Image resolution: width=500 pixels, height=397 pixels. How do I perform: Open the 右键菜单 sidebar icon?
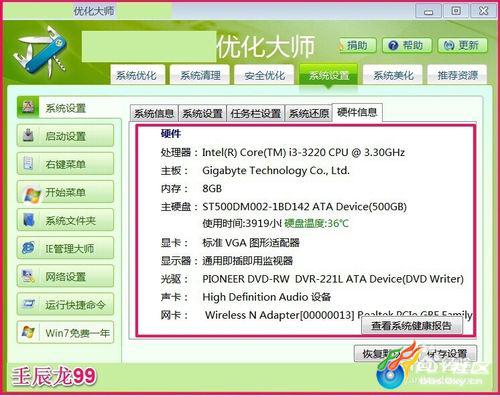[28, 163]
